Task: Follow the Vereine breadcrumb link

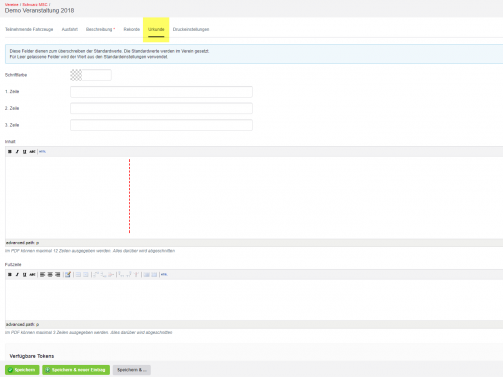Action: (x=12, y=5)
